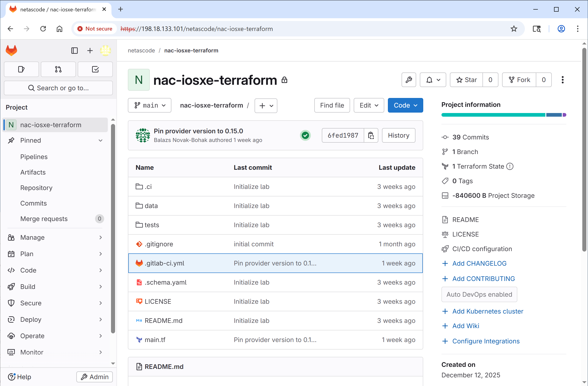Open the assigned issues icon

click(x=21, y=69)
